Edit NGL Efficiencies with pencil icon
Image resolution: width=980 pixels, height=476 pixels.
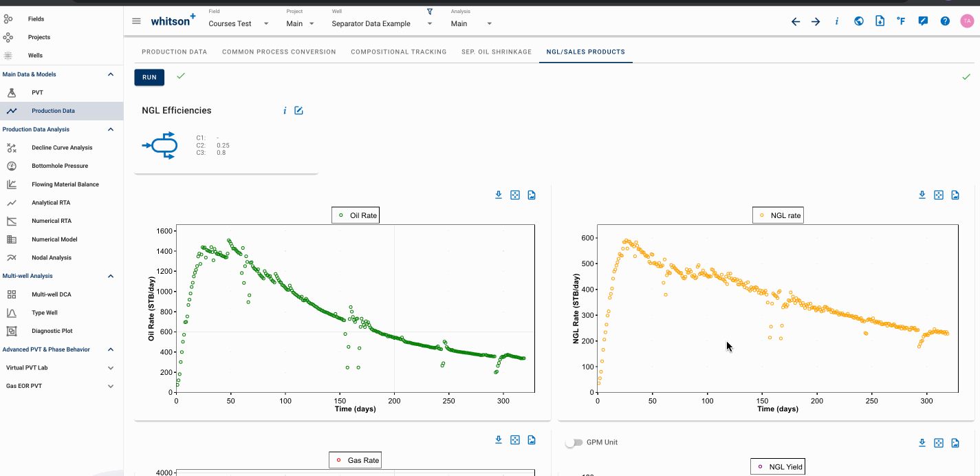[298, 111]
